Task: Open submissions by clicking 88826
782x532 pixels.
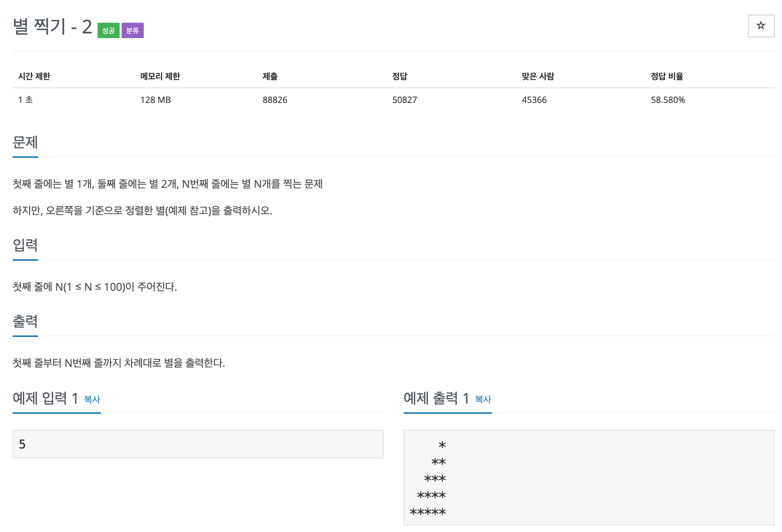Action: [275, 100]
